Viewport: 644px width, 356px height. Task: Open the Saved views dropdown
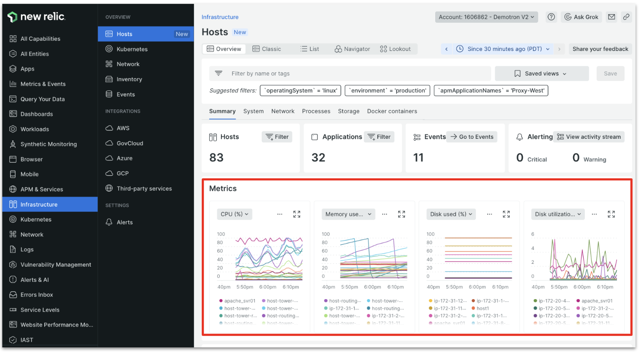coord(542,74)
